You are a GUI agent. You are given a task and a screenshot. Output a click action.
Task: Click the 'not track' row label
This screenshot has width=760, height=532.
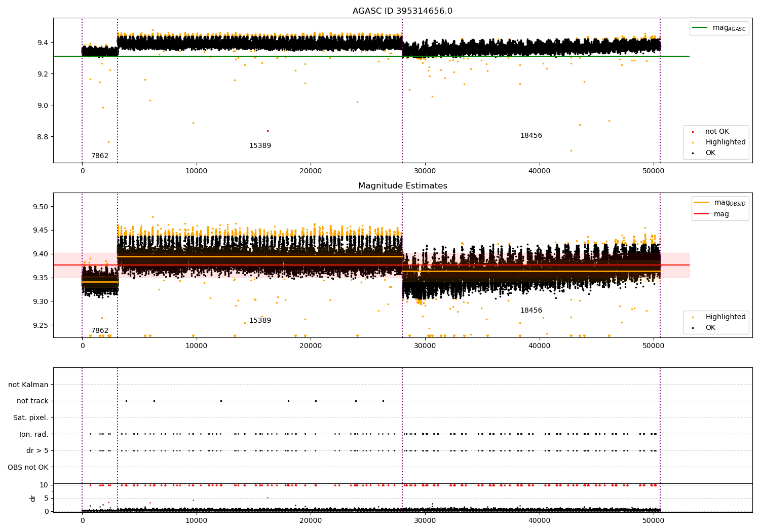tap(32, 401)
